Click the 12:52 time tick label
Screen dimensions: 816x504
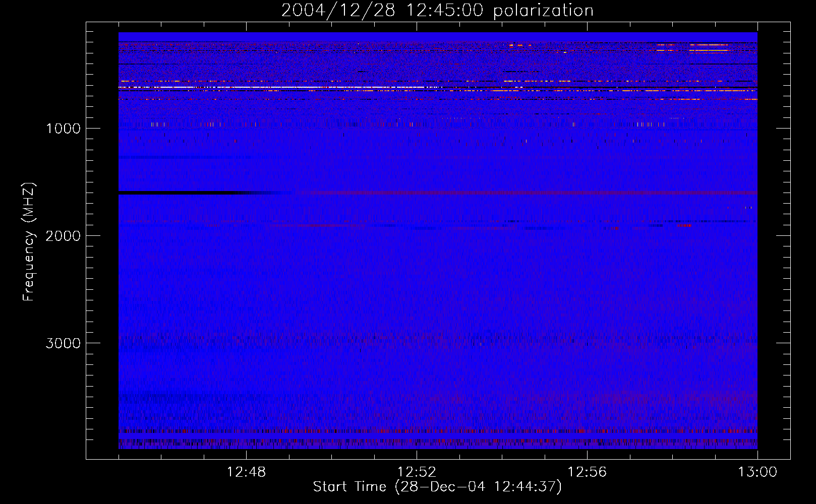[417, 472]
